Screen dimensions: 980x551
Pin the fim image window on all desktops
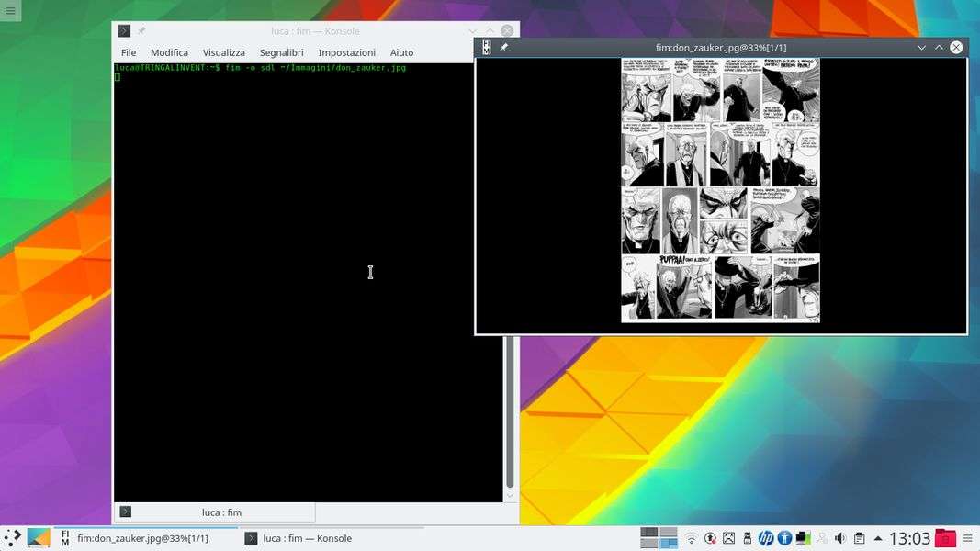pos(503,48)
